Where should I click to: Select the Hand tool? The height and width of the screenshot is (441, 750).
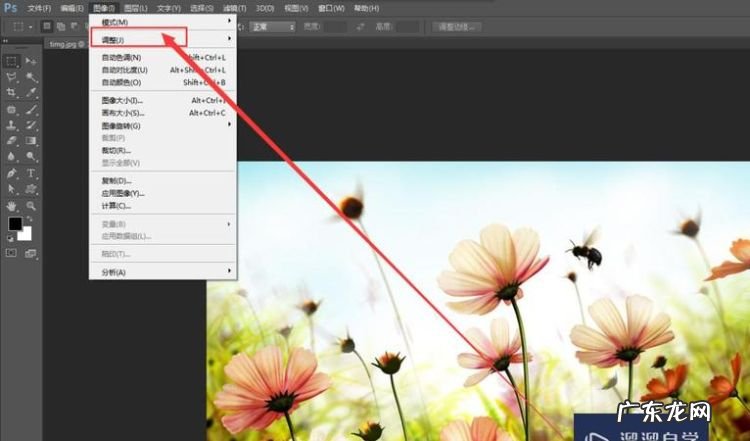12,205
